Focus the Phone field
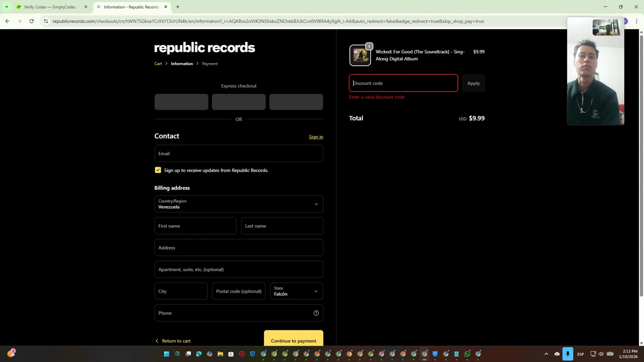Image resolution: width=644 pixels, height=362 pixels. point(239,313)
